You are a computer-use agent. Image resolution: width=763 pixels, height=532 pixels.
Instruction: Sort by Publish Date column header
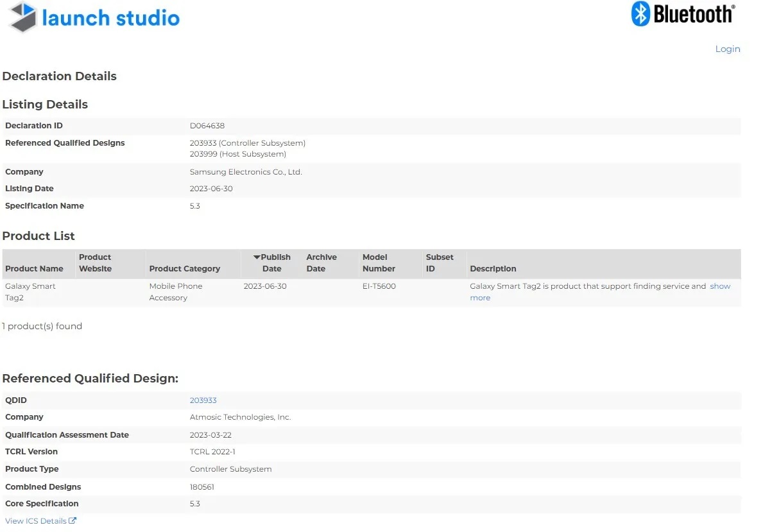pos(275,263)
